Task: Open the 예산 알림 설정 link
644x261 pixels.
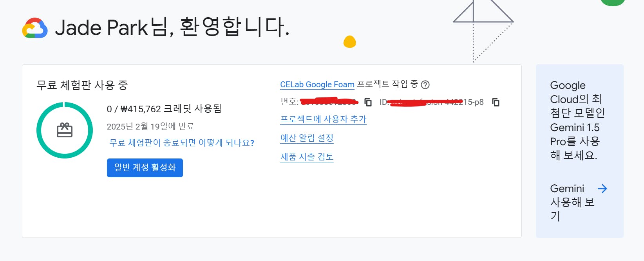Action: pos(307,138)
